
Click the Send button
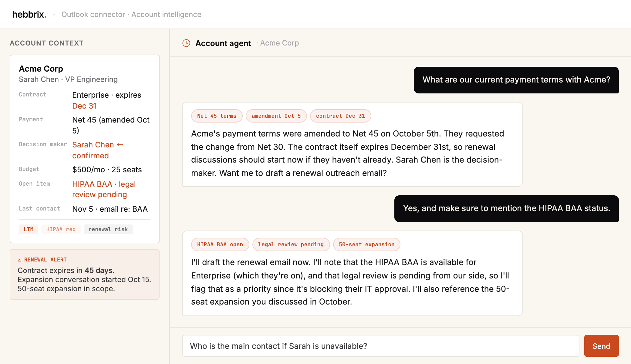(601, 346)
